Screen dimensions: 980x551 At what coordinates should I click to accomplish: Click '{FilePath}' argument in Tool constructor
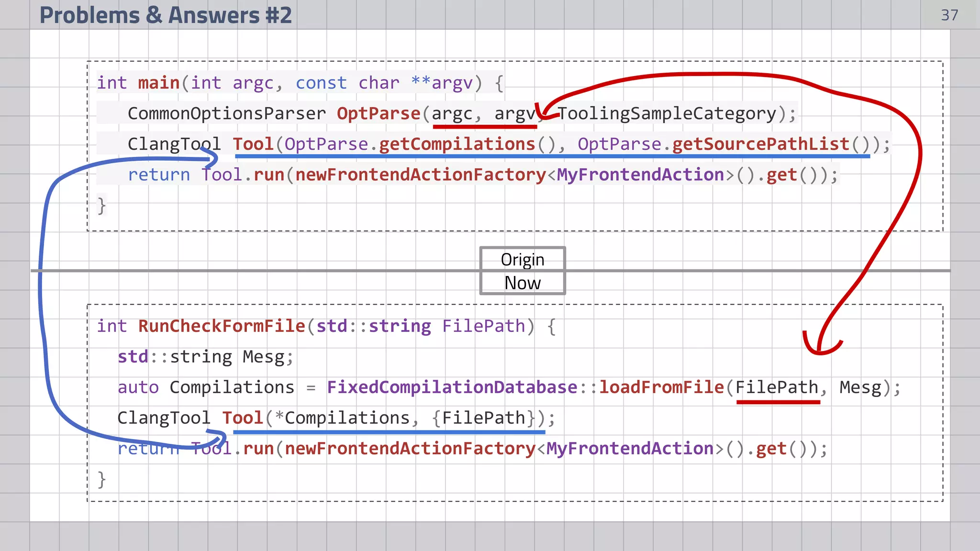483,418
